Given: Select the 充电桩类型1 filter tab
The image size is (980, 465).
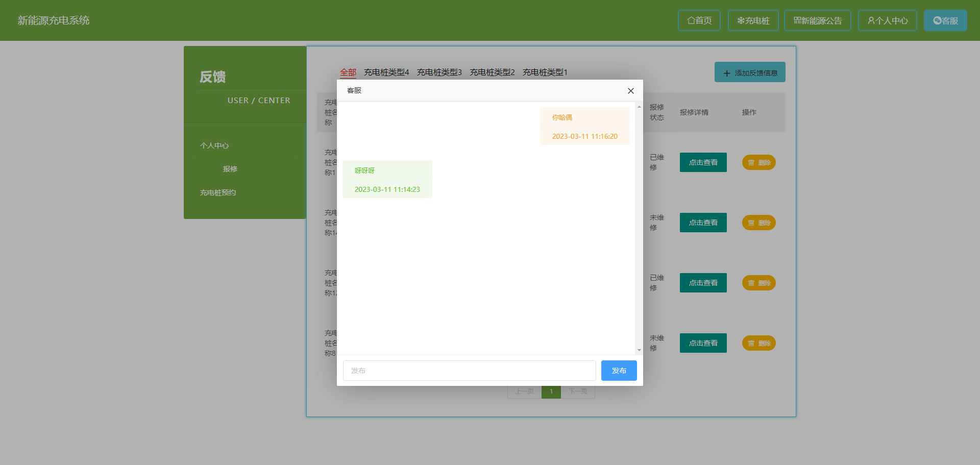Looking at the screenshot, I should (x=545, y=72).
